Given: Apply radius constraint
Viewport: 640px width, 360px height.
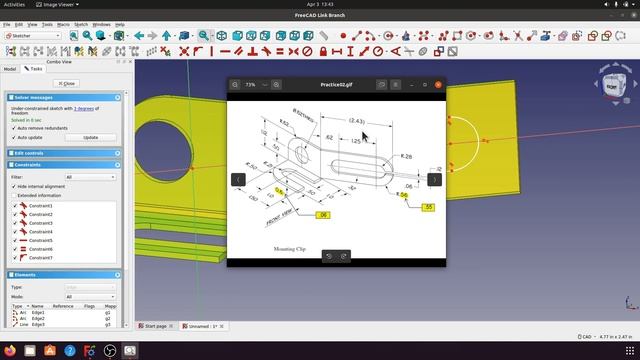Looking at the screenshot, I should tap(378, 52).
